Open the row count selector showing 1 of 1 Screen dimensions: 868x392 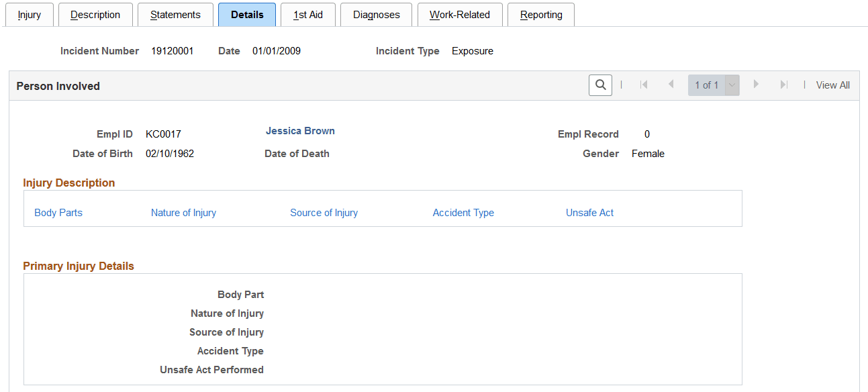(706, 85)
